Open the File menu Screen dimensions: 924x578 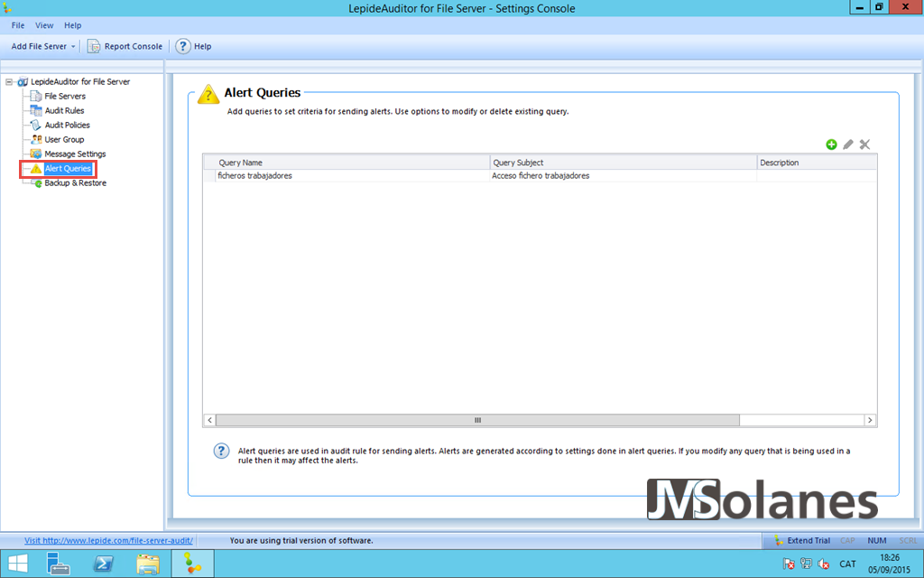tap(18, 25)
